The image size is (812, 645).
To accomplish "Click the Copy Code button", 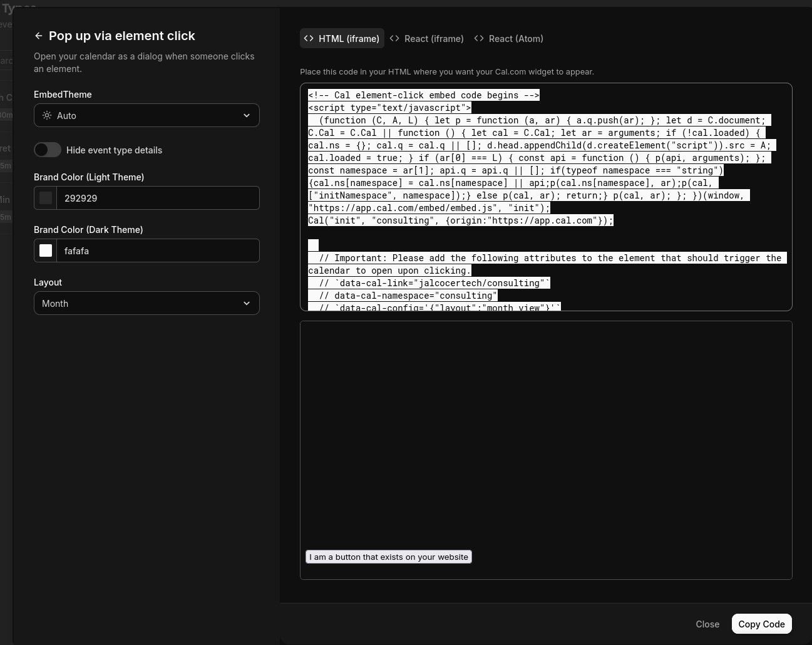I will (x=761, y=624).
